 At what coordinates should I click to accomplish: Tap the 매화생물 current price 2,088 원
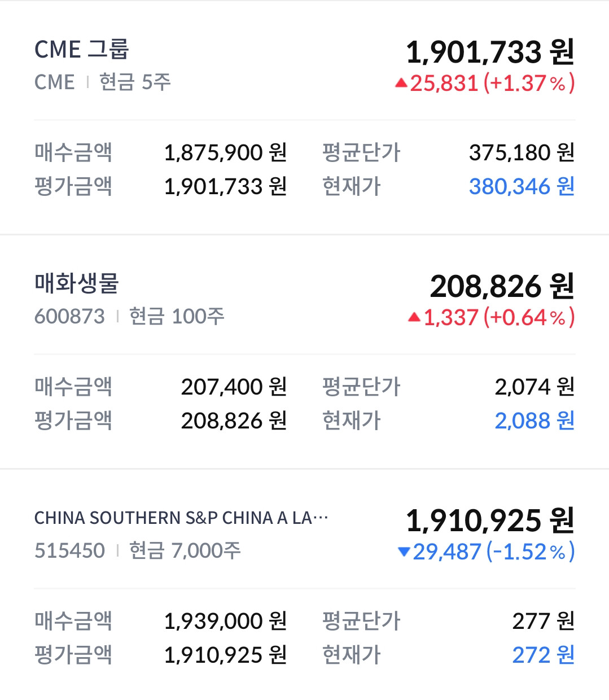pos(534,421)
